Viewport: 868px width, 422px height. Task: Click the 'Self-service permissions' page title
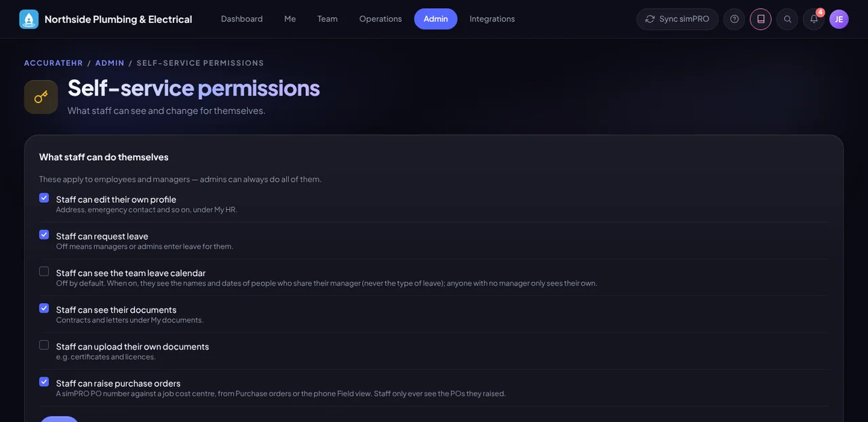tap(194, 88)
